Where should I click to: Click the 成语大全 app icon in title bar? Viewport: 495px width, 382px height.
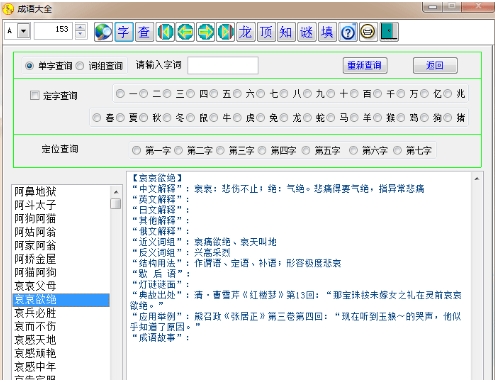pyautogui.click(x=8, y=9)
